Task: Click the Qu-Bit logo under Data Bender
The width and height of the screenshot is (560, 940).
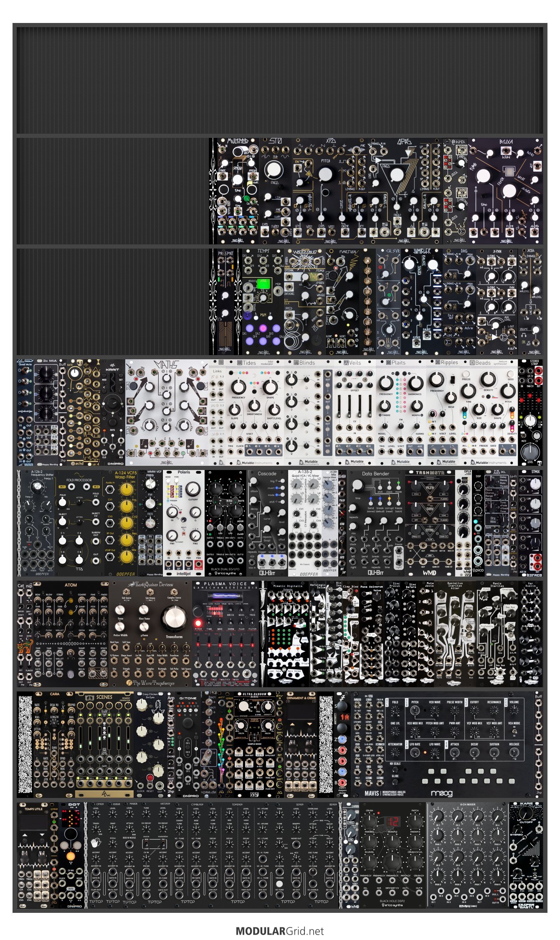Action: click(375, 573)
